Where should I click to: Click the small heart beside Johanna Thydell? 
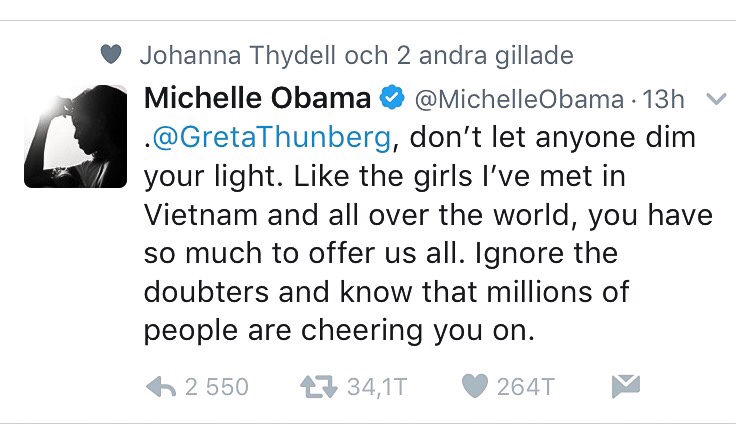[114, 55]
